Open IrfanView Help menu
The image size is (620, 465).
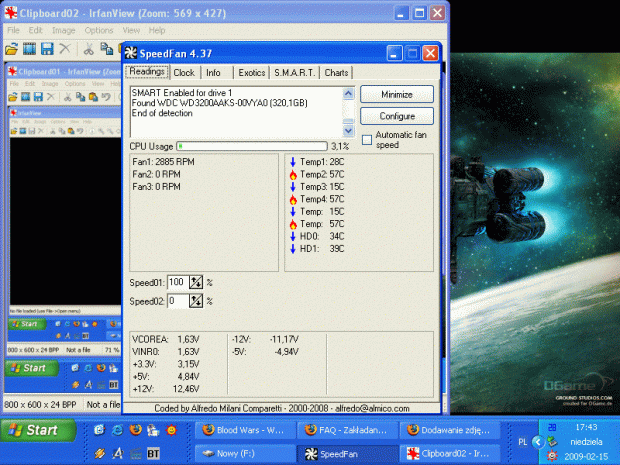click(157, 30)
